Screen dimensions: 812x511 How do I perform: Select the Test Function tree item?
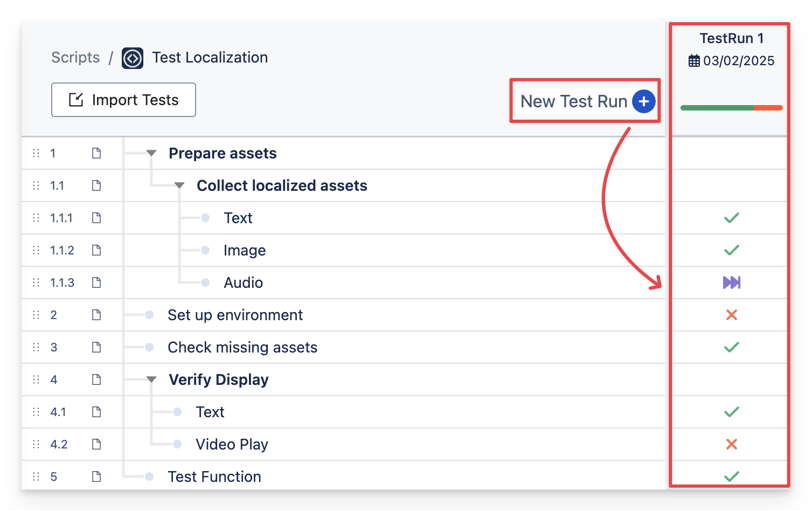coord(214,477)
